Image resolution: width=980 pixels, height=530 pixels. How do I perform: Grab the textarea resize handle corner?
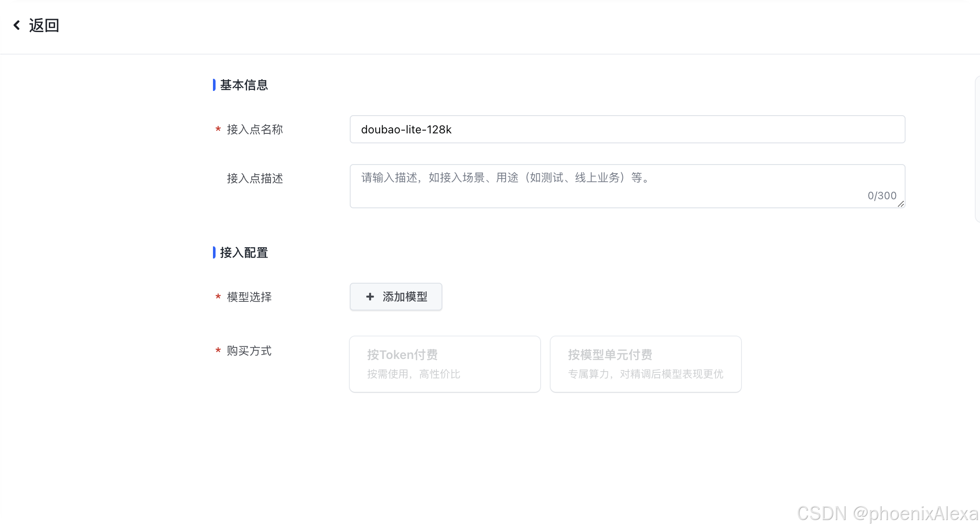pyautogui.click(x=901, y=204)
